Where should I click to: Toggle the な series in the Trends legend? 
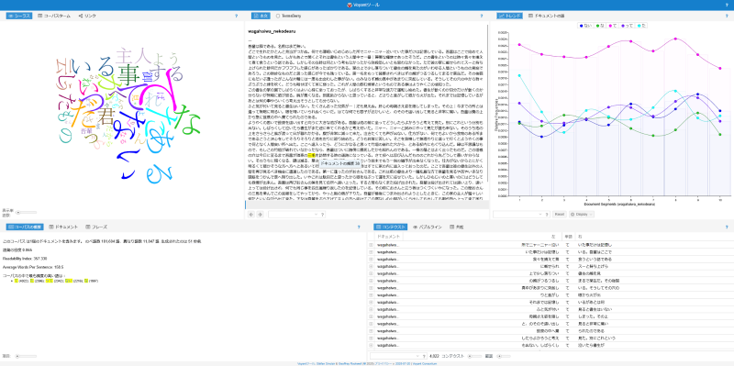point(600,26)
